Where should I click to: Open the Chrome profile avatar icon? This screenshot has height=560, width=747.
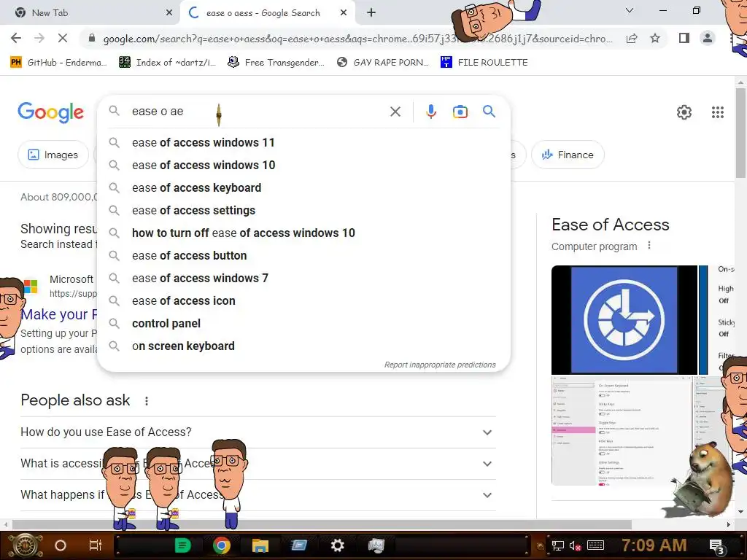[x=708, y=38]
